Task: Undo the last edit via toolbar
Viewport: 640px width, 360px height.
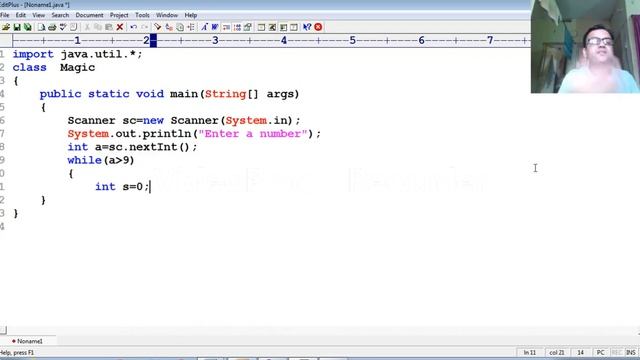Action: pos(133,27)
